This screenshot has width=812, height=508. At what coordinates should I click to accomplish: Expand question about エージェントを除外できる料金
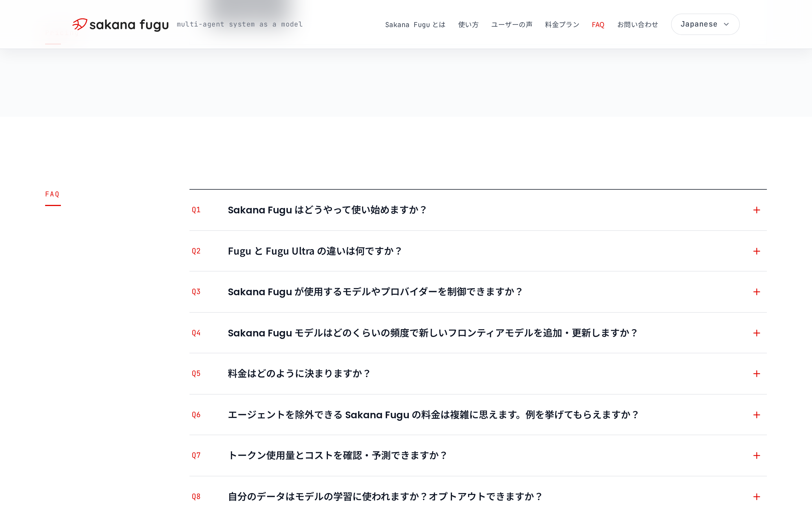point(434,415)
